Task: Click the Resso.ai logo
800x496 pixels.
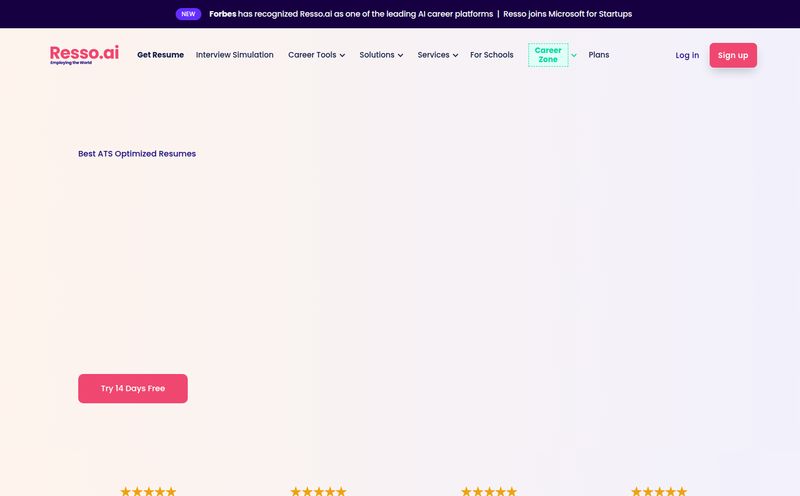Action: pyautogui.click(x=84, y=54)
